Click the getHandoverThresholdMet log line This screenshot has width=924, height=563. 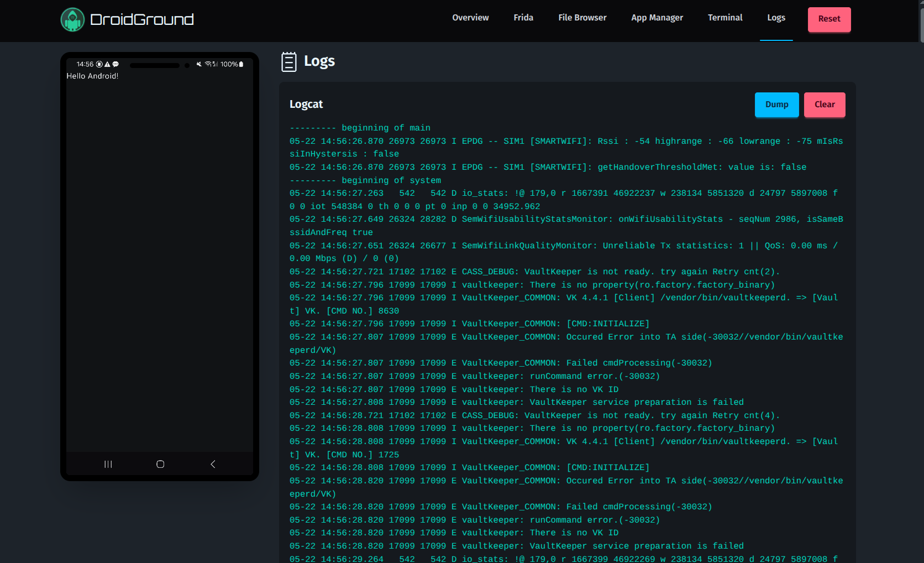pyautogui.click(x=548, y=167)
